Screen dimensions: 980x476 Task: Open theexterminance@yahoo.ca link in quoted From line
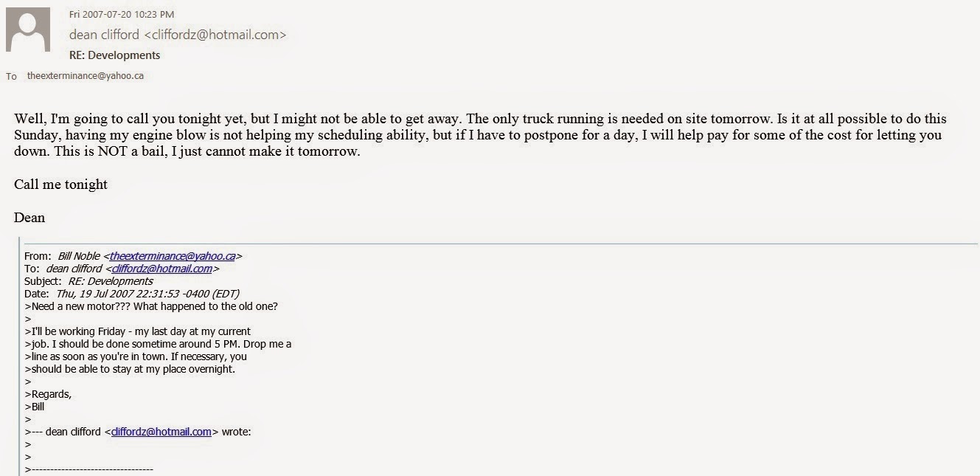(x=173, y=256)
